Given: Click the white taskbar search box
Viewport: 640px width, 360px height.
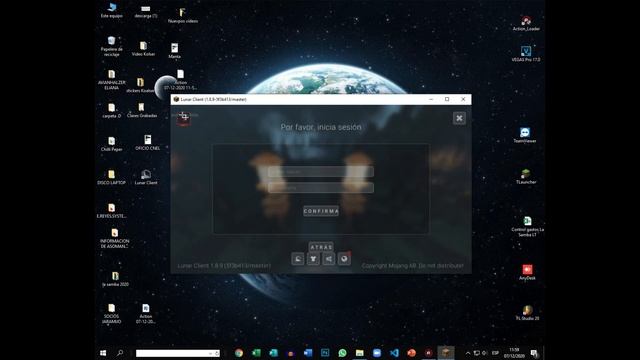Looking at the screenshot, I should pyautogui.click(x=178, y=353).
